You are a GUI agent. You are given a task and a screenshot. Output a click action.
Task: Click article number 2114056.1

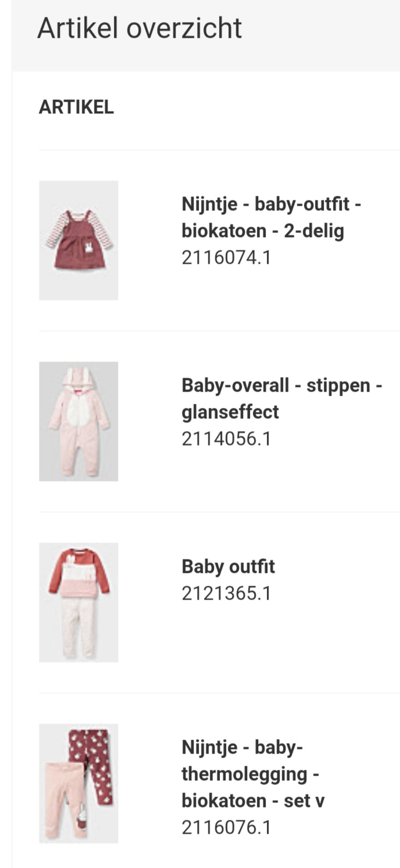tap(226, 439)
